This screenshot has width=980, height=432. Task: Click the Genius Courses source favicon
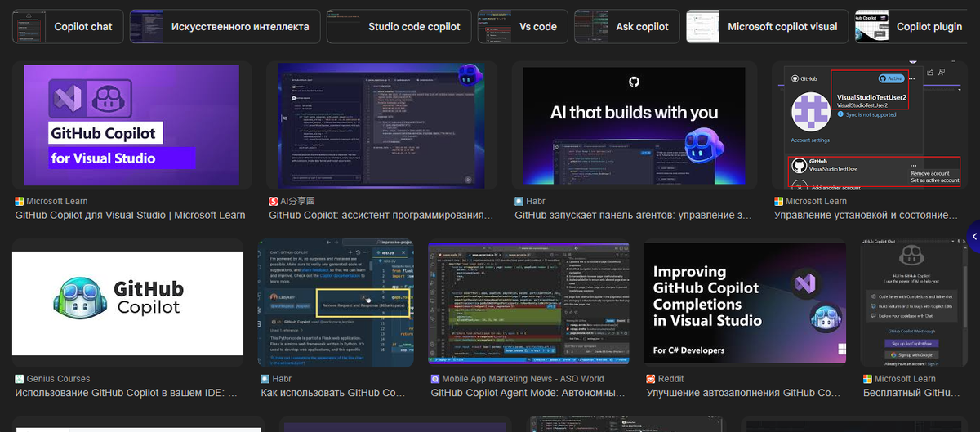point(19,379)
